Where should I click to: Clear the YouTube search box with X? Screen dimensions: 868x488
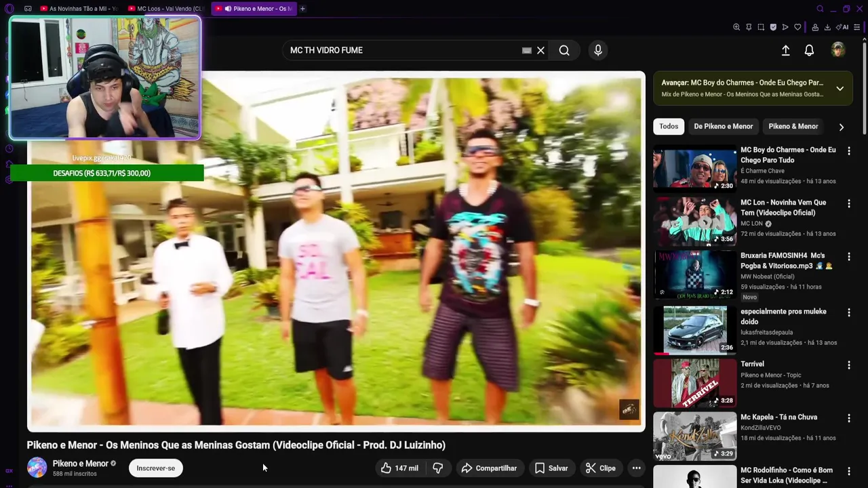pyautogui.click(x=540, y=50)
